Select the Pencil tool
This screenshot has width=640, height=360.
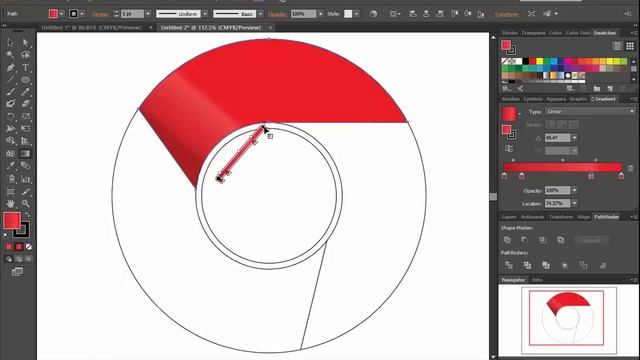(25, 92)
